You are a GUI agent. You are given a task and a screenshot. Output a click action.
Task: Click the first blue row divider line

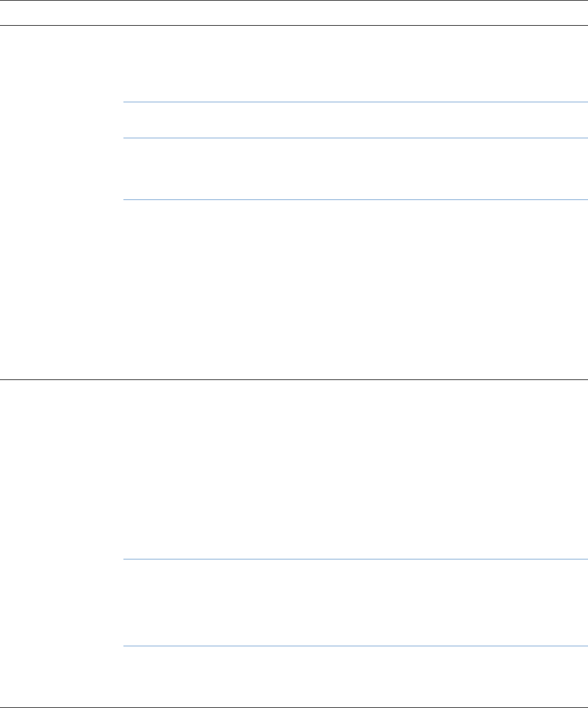355,102
